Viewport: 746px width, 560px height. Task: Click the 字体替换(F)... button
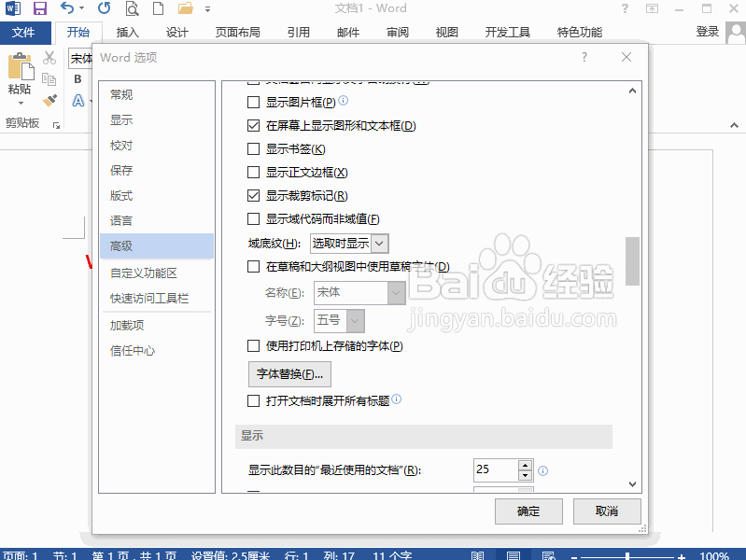tap(289, 374)
